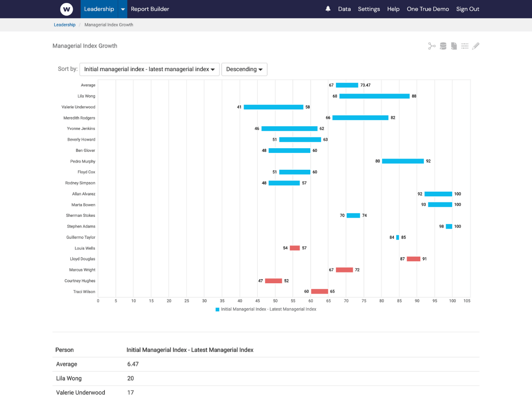The width and height of the screenshot is (532, 399).
Task: Open the Descending sort order dropdown
Action: [244, 69]
